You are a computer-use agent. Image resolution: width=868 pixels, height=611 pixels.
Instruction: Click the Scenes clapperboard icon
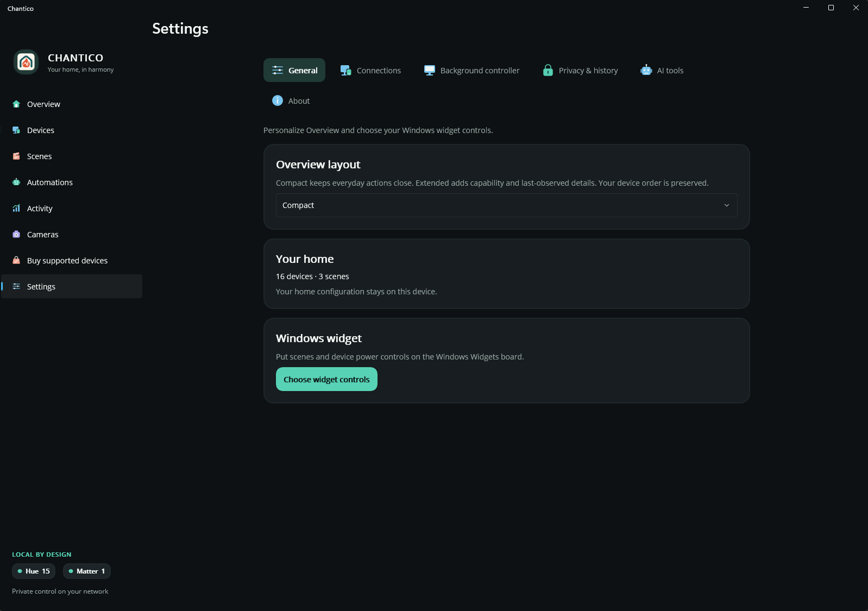(x=16, y=156)
